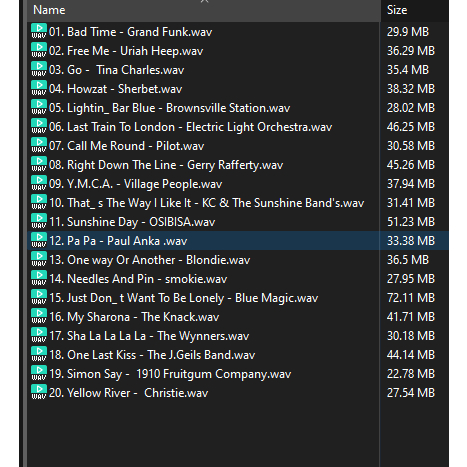The width and height of the screenshot is (467, 467).
Task: Choose file 20. Yellow River - Christie.wav
Action: pos(128,393)
